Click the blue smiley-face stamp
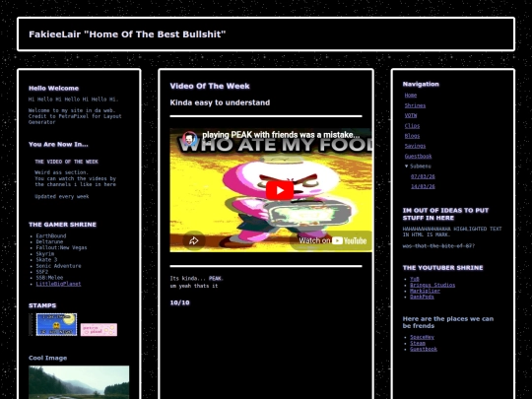This screenshot has width=532, height=399. (x=56, y=325)
